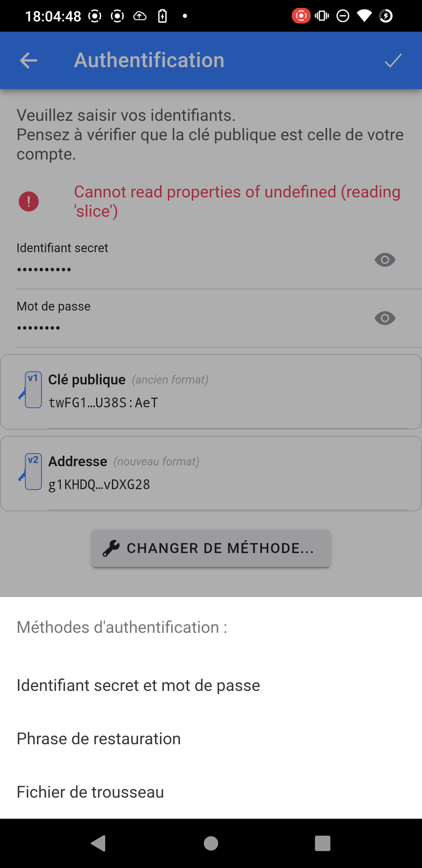This screenshot has height=868, width=422.
Task: Choose Phrase de restauration method
Action: pos(99,739)
